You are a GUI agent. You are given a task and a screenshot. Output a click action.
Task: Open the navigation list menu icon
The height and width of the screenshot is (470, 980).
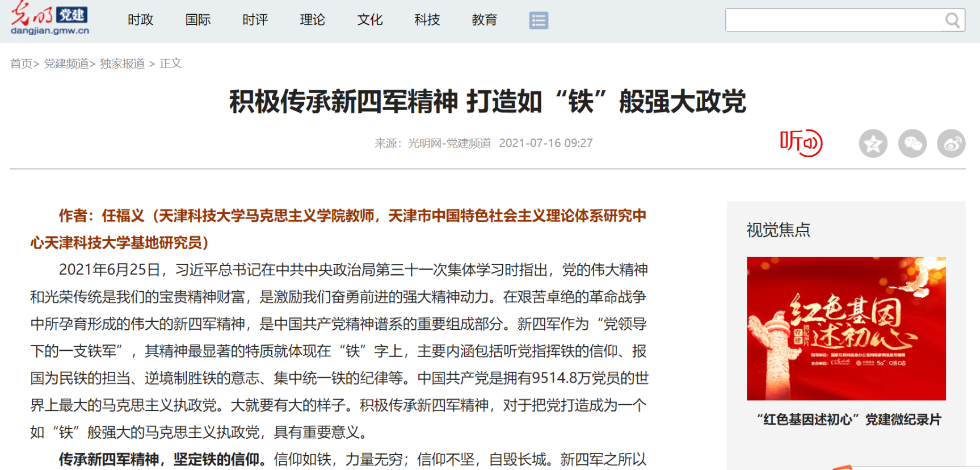point(539,20)
